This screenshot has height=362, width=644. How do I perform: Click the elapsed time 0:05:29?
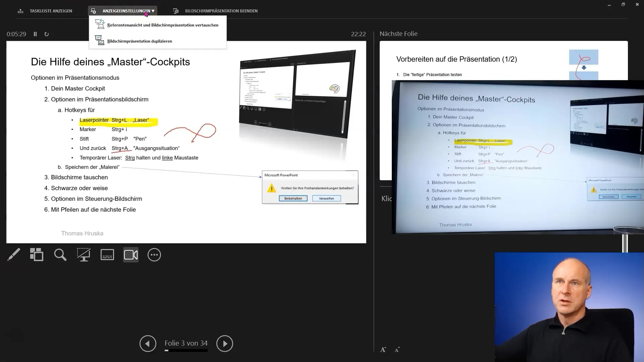point(16,34)
